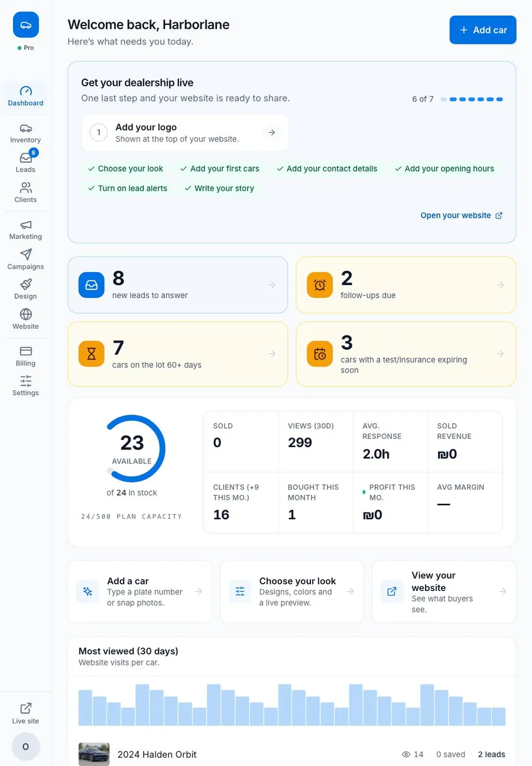Click the sliders icon on Choose your look
532x766 pixels.
(240, 592)
